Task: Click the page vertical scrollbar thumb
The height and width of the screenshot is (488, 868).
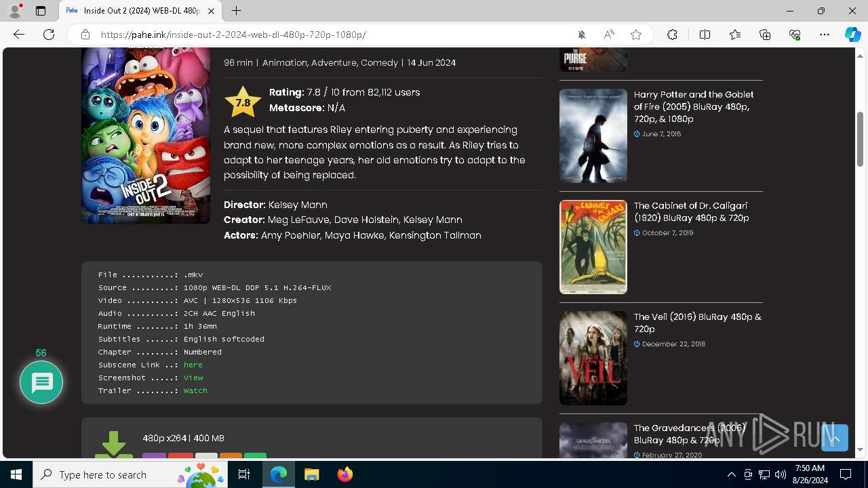Action: coord(860,139)
